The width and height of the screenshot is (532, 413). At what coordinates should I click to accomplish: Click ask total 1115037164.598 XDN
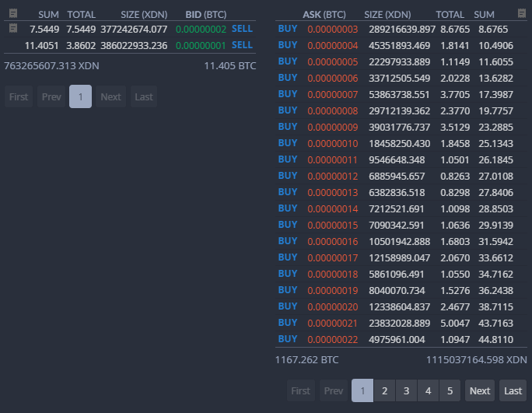(x=476, y=359)
